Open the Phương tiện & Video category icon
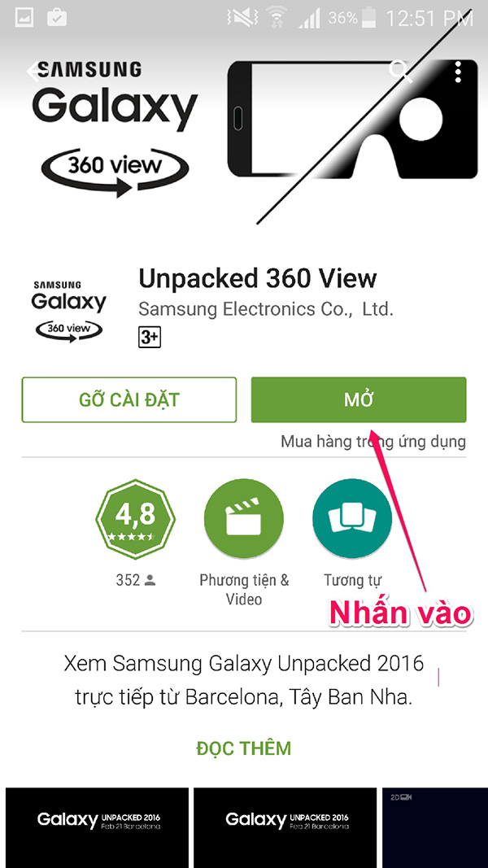488x868 pixels. click(x=244, y=519)
